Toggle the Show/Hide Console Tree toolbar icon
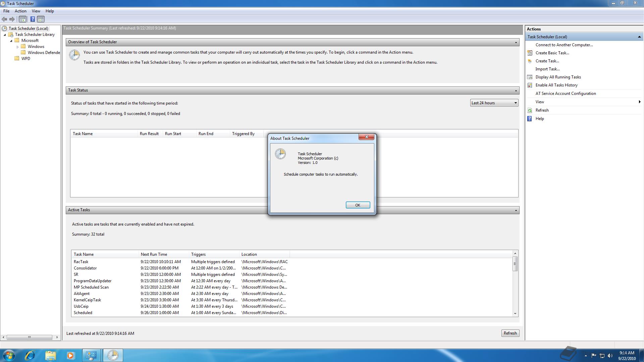Viewport: 644px width, 362px height. [x=23, y=19]
